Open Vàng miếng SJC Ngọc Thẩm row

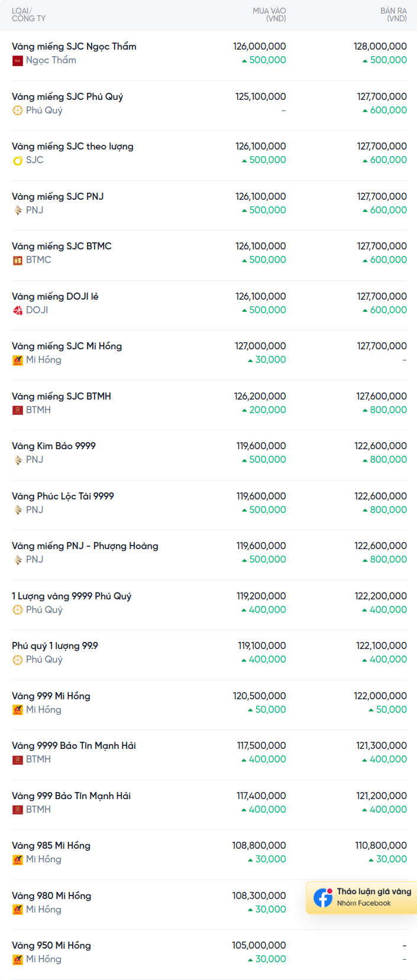pos(74,47)
